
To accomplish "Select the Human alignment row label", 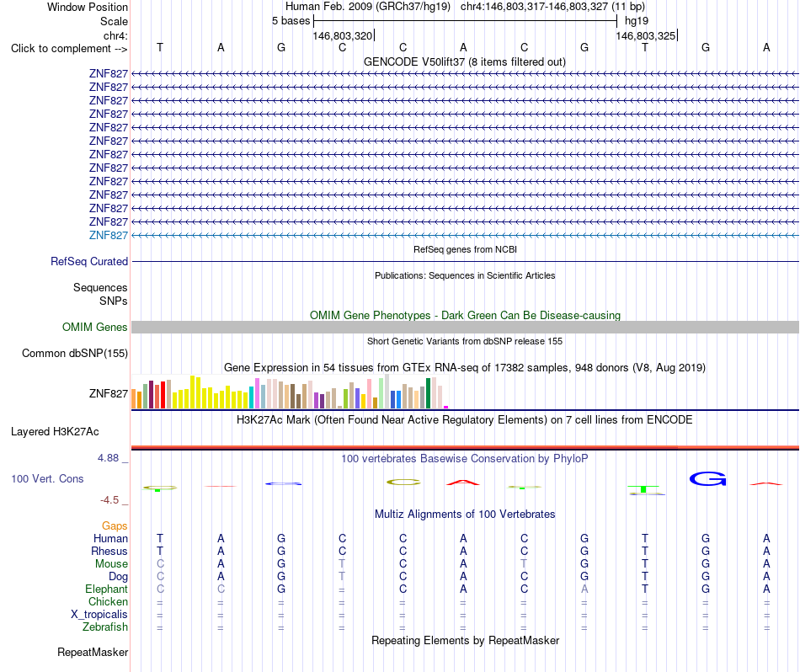I will point(110,538).
